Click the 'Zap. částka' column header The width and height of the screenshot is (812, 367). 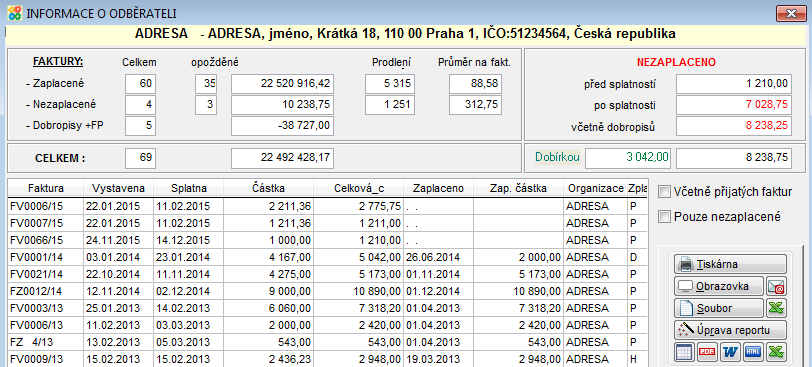(x=518, y=188)
